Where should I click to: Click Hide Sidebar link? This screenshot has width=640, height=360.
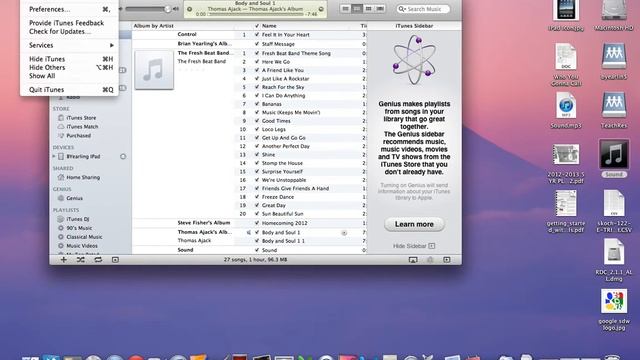coord(414,246)
